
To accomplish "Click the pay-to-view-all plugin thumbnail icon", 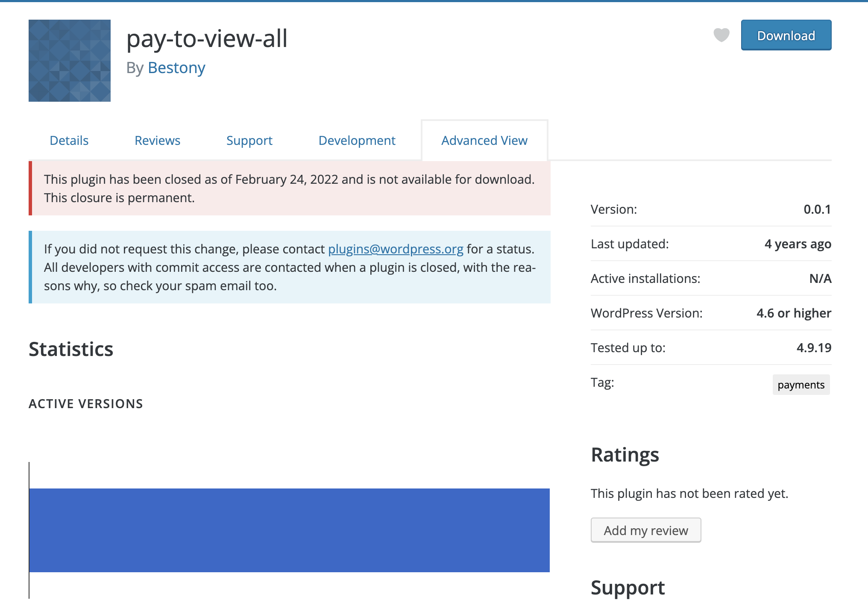I will (x=70, y=61).
